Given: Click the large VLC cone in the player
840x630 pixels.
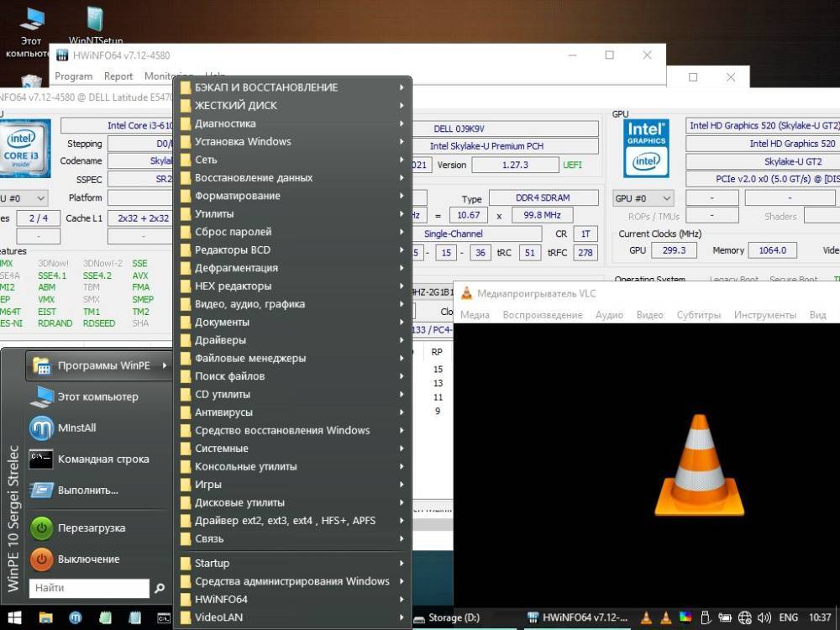Looking at the screenshot, I should [x=699, y=465].
